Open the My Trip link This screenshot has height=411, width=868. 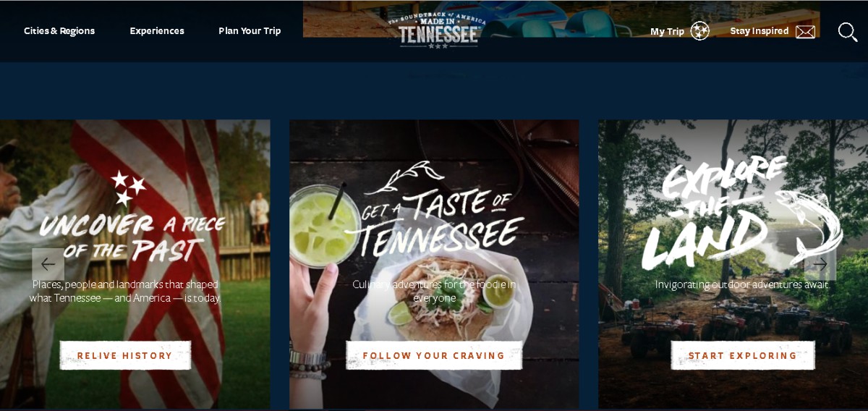pos(667,31)
